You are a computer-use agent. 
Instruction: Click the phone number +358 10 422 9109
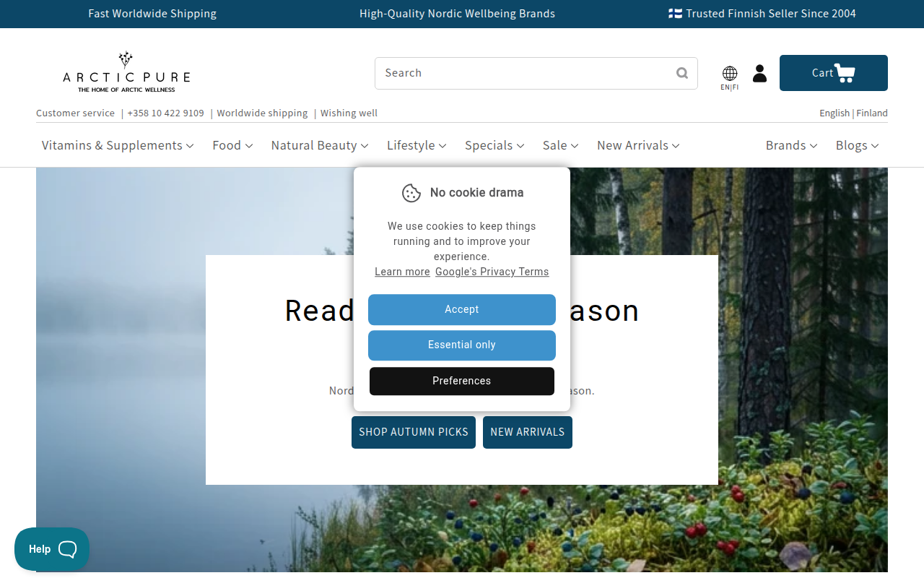166,113
